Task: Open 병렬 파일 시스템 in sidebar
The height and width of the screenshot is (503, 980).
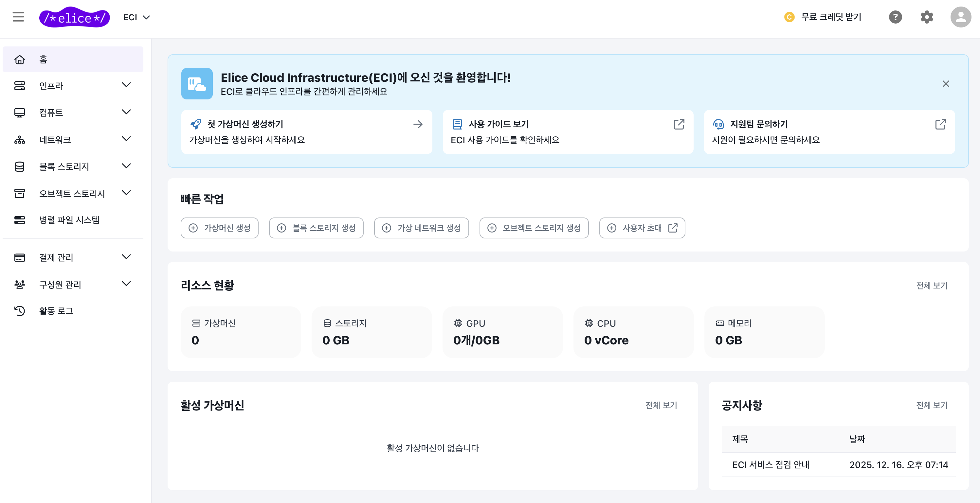Action: tap(69, 220)
